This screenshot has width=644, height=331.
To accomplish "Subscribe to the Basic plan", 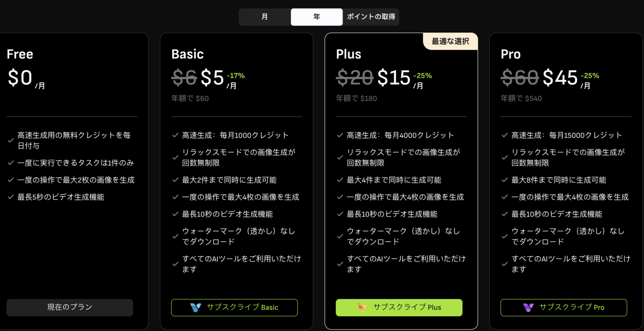I will [x=234, y=308].
